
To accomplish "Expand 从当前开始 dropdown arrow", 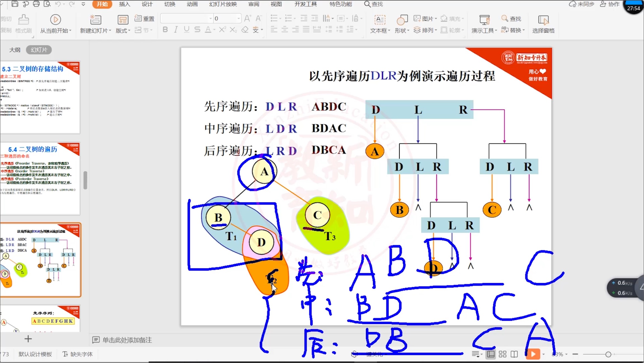I will [70, 30].
